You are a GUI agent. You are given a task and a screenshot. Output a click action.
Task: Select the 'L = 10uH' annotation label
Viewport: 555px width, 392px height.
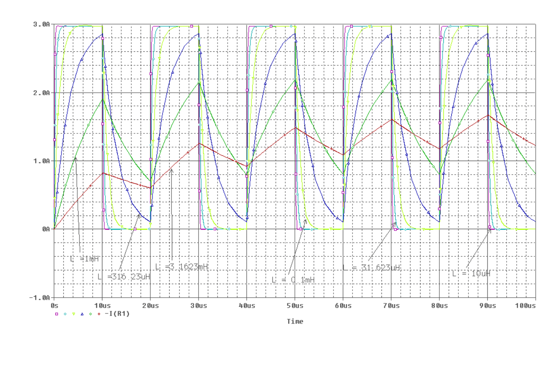471,273
